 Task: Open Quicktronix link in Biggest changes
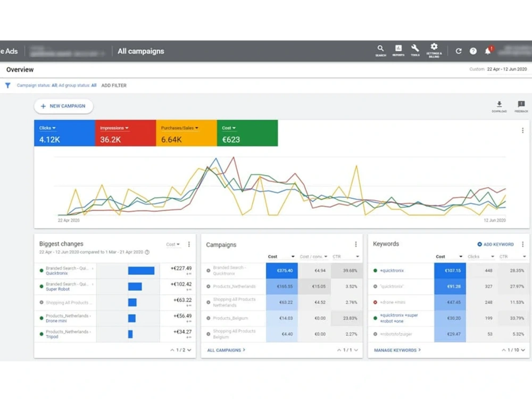click(57, 273)
